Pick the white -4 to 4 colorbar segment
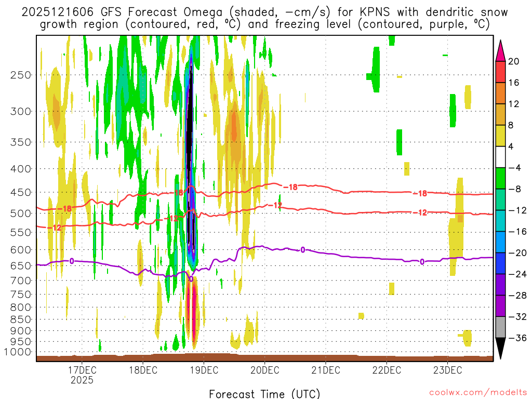The height and width of the screenshot is (399, 532). coord(500,157)
